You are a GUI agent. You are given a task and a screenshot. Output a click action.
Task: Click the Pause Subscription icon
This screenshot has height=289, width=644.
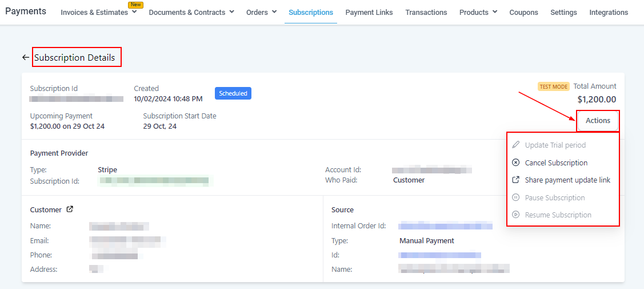(515, 197)
